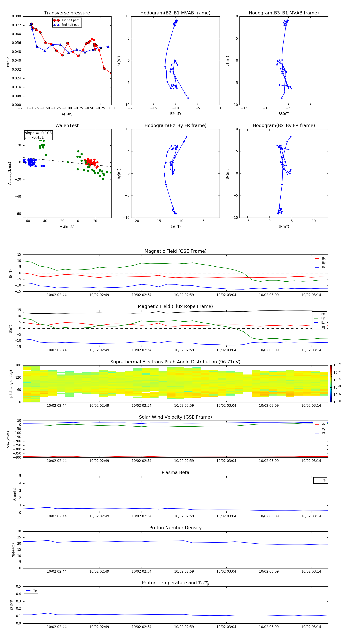This screenshot has height=644, width=351.
Task: Click 10/02 02:44 tick under Proton Temperature plot
Action: [x=57, y=627]
